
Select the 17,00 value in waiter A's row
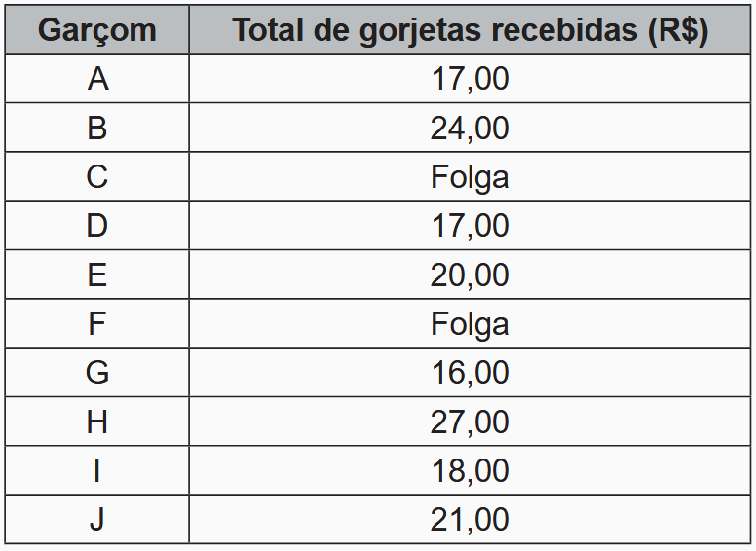pyautogui.click(x=470, y=79)
